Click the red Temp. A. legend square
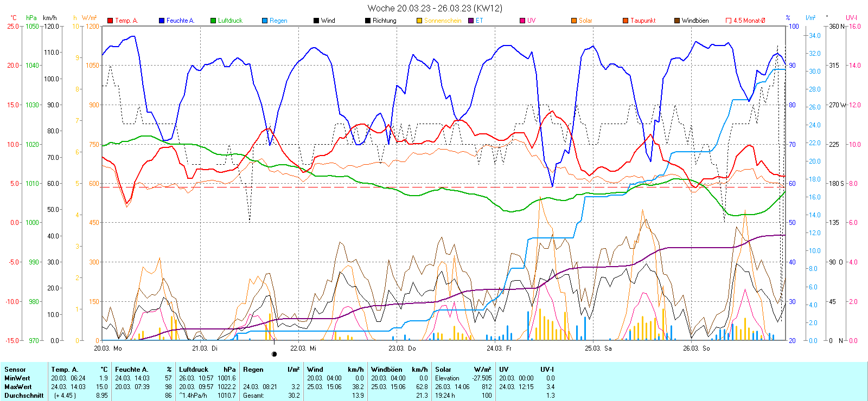This screenshot has height=401, width=868. point(110,21)
